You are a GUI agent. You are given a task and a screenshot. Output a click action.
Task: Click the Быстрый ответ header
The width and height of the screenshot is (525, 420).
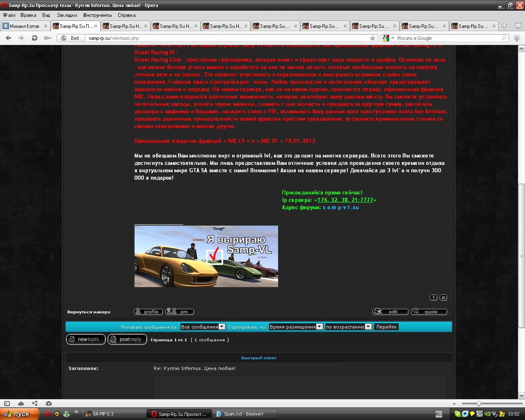[x=259, y=358]
